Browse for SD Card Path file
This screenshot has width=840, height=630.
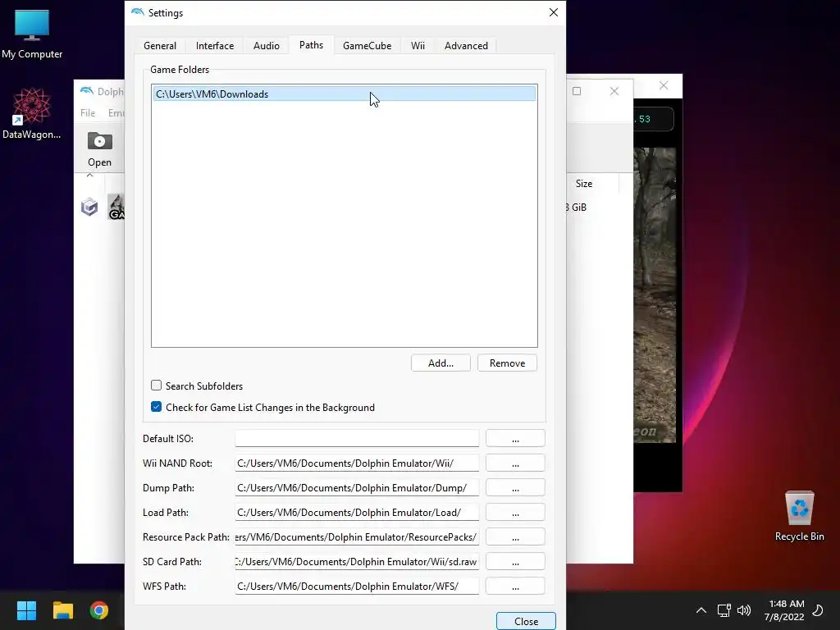pyautogui.click(x=515, y=561)
